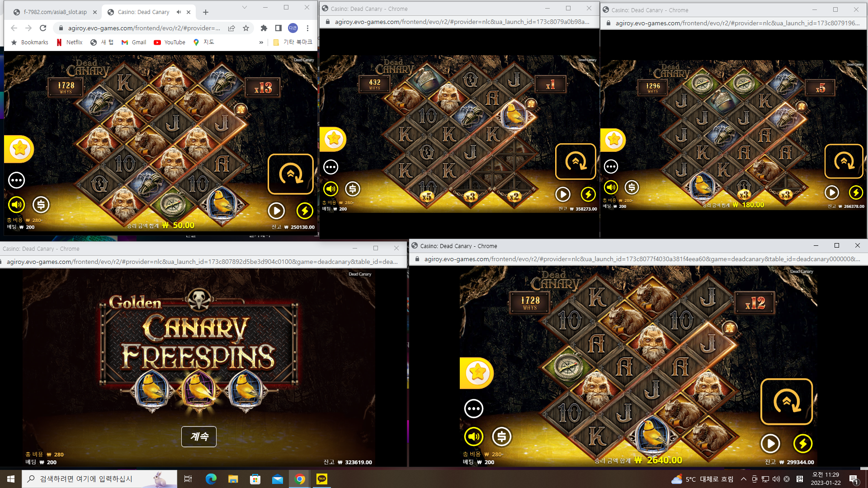Select the Casino: Dead Canary browser tab
Image resolution: width=868 pixels, height=488 pixels.
click(149, 12)
